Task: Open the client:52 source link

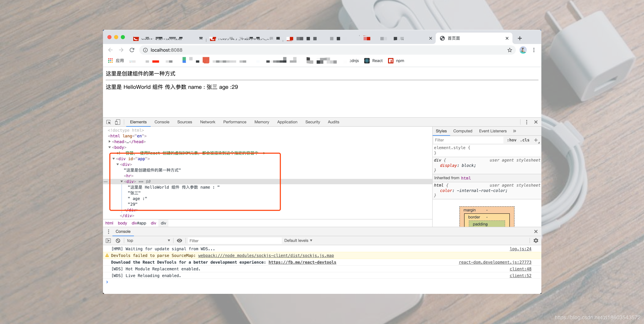Action: [x=521, y=276]
